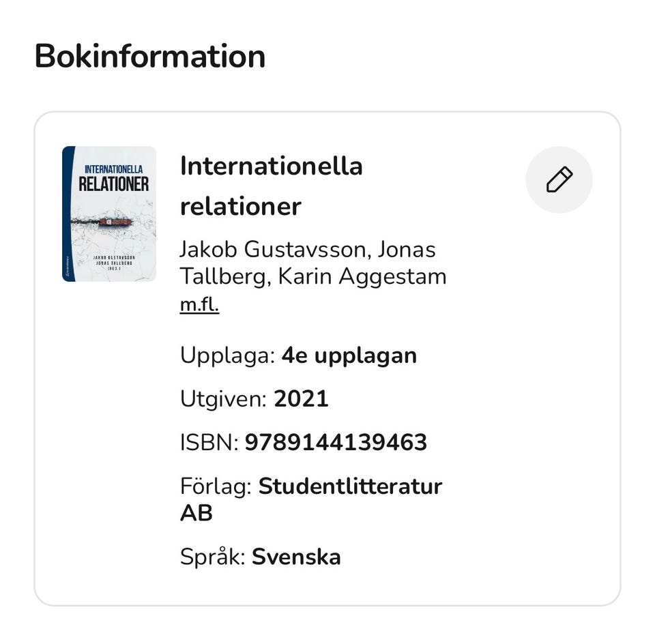Select author name Jakob Gustavsson
This screenshot has height=644, width=655.
click(273, 249)
